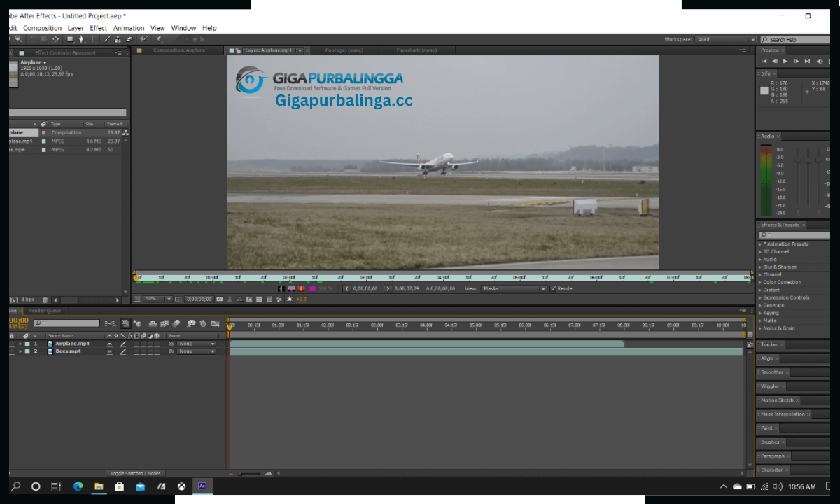The width and height of the screenshot is (840, 504).
Task: Open the Composition menu
Action: (43, 28)
